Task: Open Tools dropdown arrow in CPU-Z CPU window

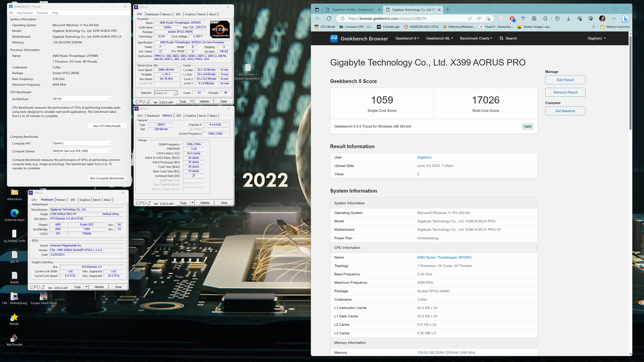Action: coord(192,101)
